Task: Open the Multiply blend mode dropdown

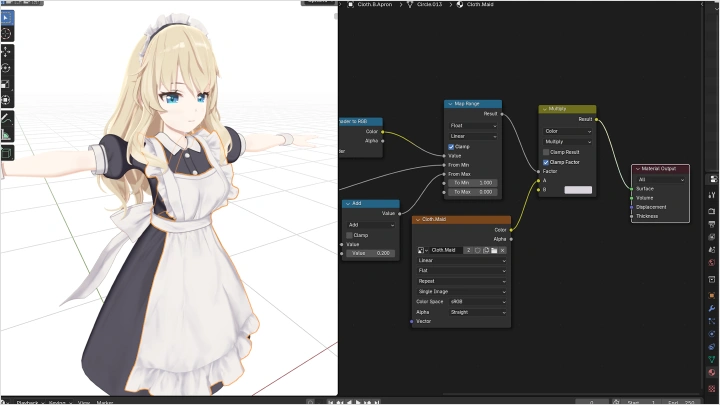Action: [x=568, y=142]
